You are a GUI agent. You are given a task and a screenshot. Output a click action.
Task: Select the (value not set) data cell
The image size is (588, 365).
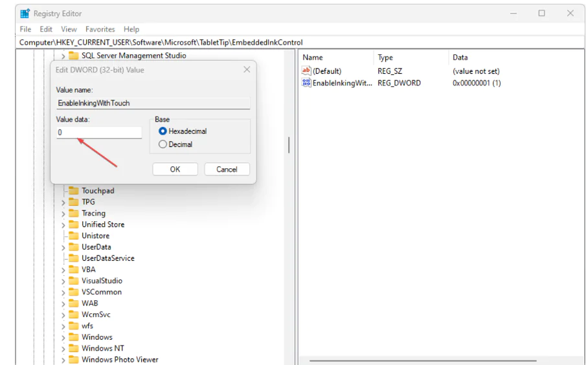pyautogui.click(x=476, y=71)
